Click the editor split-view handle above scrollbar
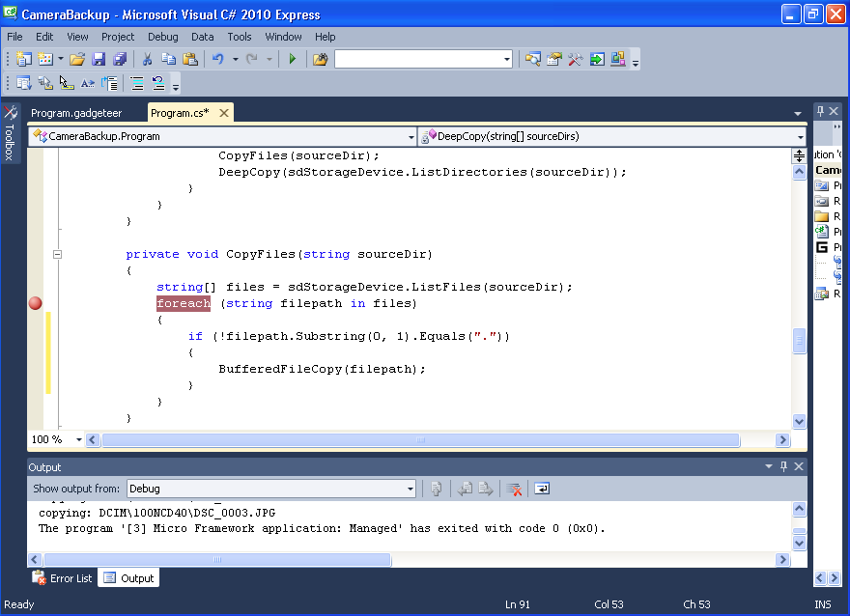This screenshot has width=850, height=616. click(799, 156)
